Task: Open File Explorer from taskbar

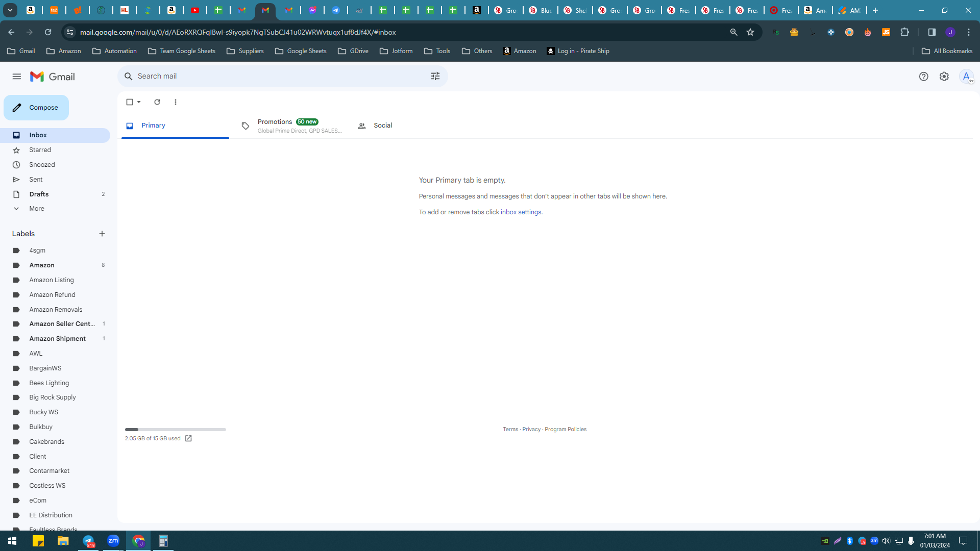Action: [63, 541]
